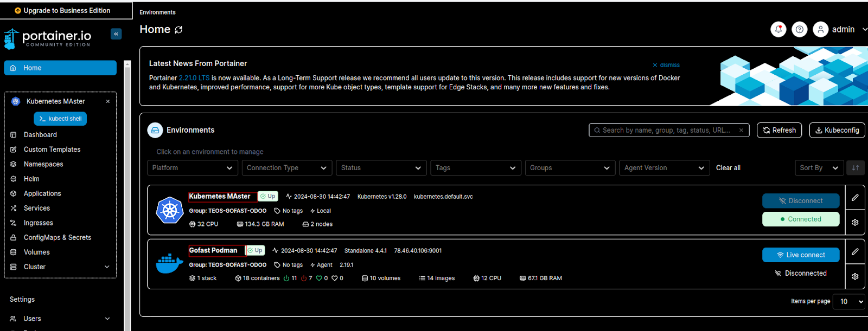Open Applications in the sidebar
Screen dimensions: 868x331
pyautogui.click(x=42, y=193)
